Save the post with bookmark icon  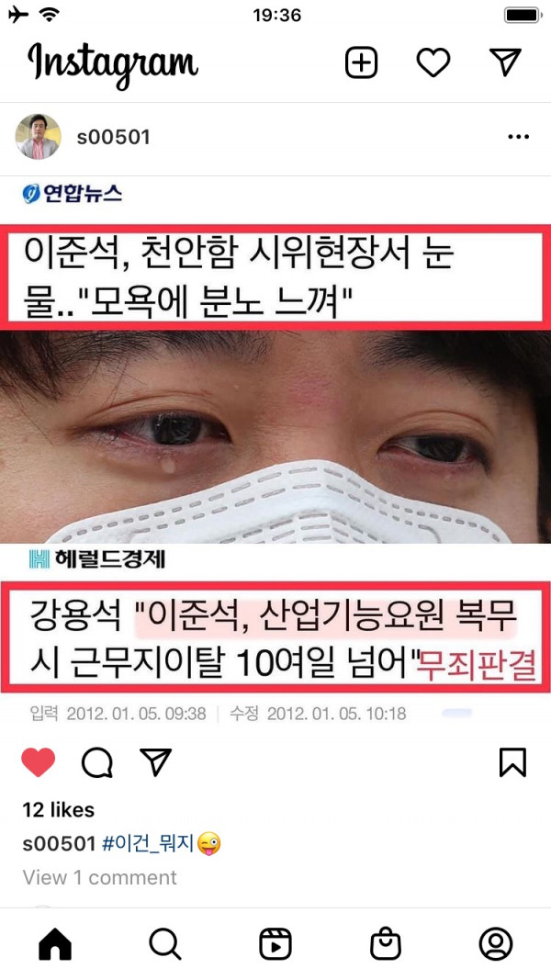point(512,762)
